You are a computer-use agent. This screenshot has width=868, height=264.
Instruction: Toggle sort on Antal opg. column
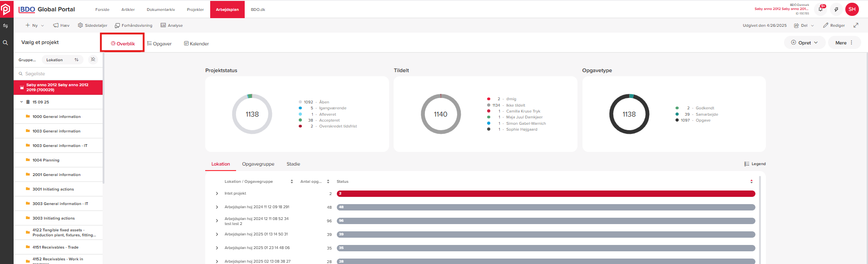[328, 181]
